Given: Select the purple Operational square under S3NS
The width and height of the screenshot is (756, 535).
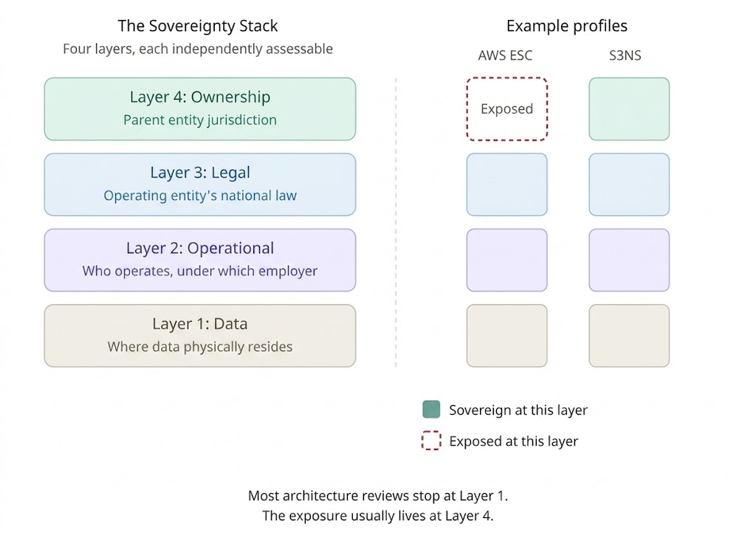Looking at the screenshot, I should (x=629, y=260).
